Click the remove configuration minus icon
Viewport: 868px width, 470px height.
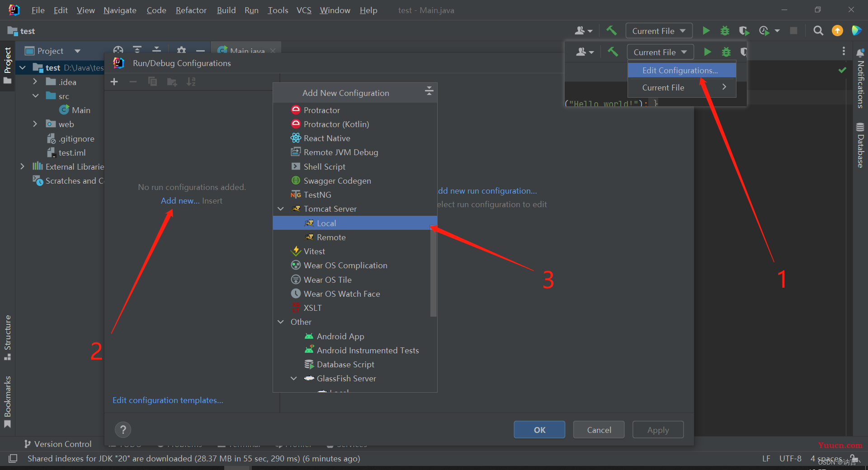pos(133,82)
